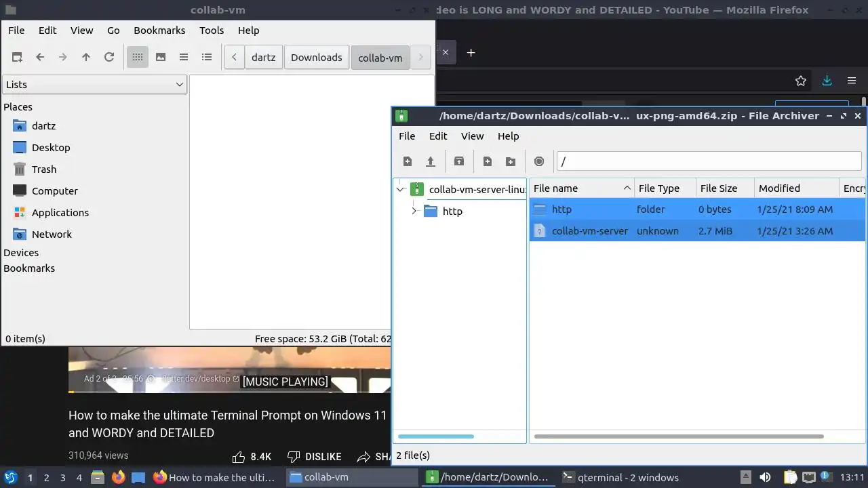Open qterminal from the taskbar

621,477
